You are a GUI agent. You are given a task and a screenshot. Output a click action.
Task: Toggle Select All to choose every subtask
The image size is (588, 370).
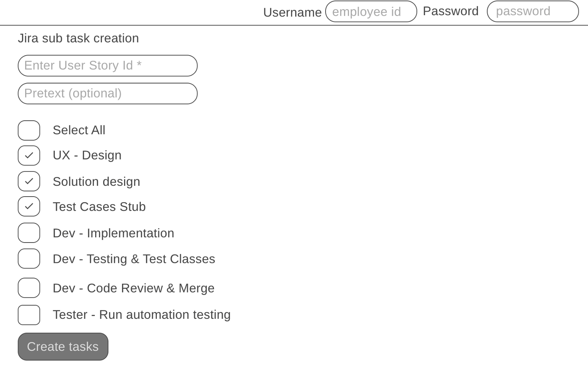tap(28, 130)
